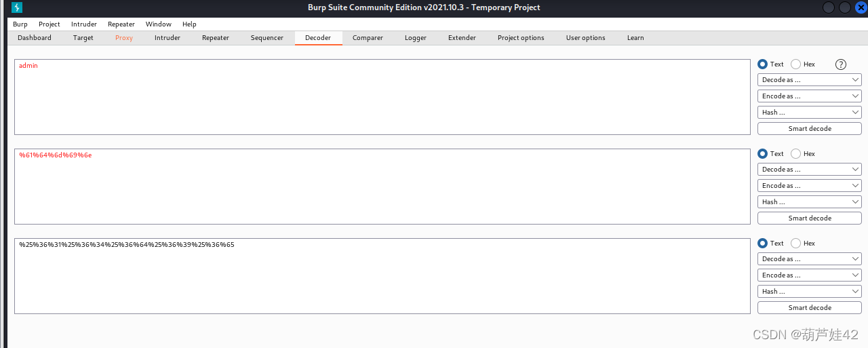Click inside the %61%64%6d%69%6e output area
This screenshot has width=868, height=348.
[x=382, y=187]
